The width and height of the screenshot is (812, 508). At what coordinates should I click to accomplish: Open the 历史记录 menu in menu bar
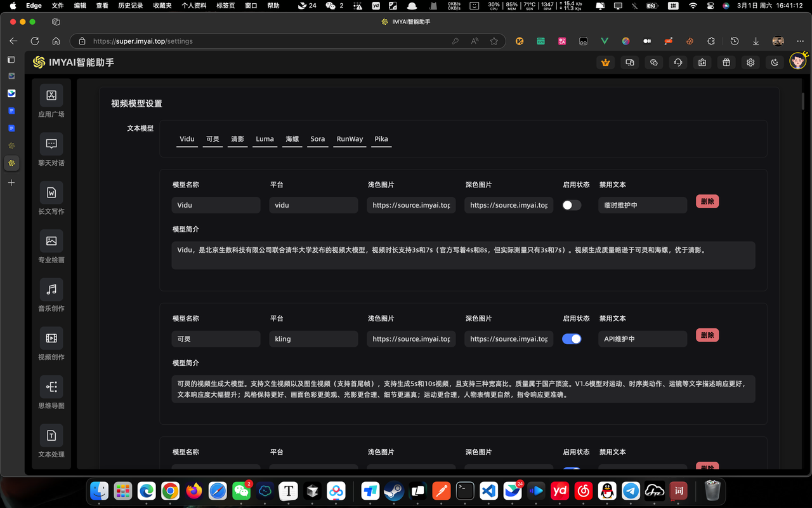pos(130,6)
